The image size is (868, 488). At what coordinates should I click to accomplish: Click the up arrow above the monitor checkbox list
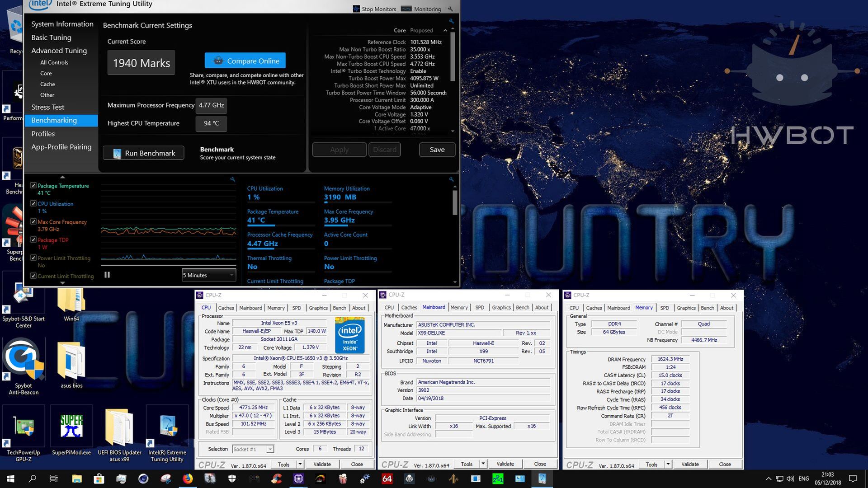(x=62, y=177)
